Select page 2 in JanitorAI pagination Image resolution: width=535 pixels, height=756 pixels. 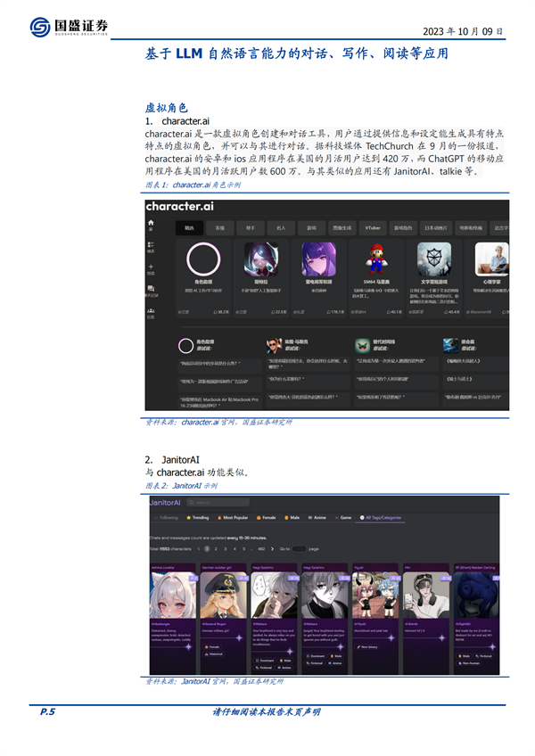pyautogui.click(x=216, y=548)
